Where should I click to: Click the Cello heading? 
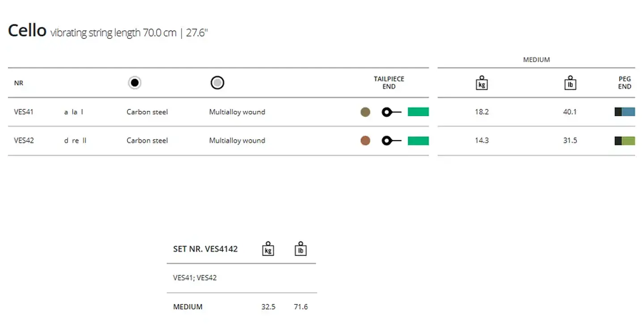pyautogui.click(x=27, y=30)
